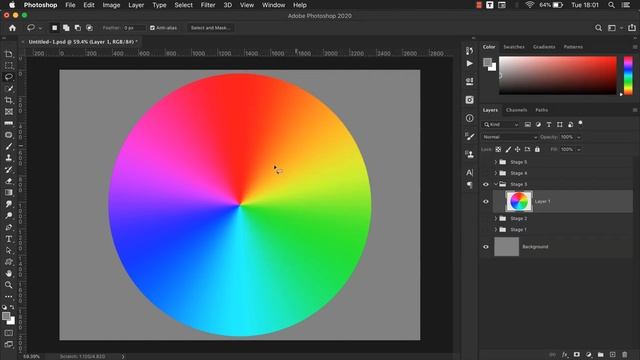Select the Brush tool
The height and width of the screenshot is (360, 640).
[9, 146]
